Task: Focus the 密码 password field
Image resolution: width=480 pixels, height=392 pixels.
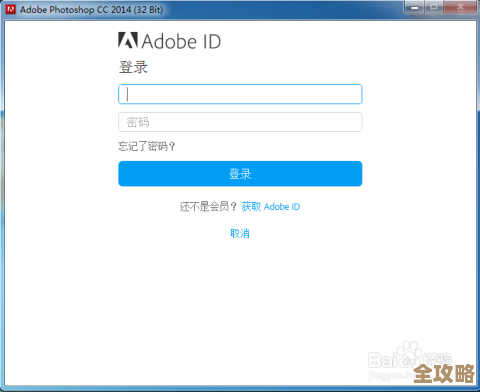Action: tap(240, 122)
